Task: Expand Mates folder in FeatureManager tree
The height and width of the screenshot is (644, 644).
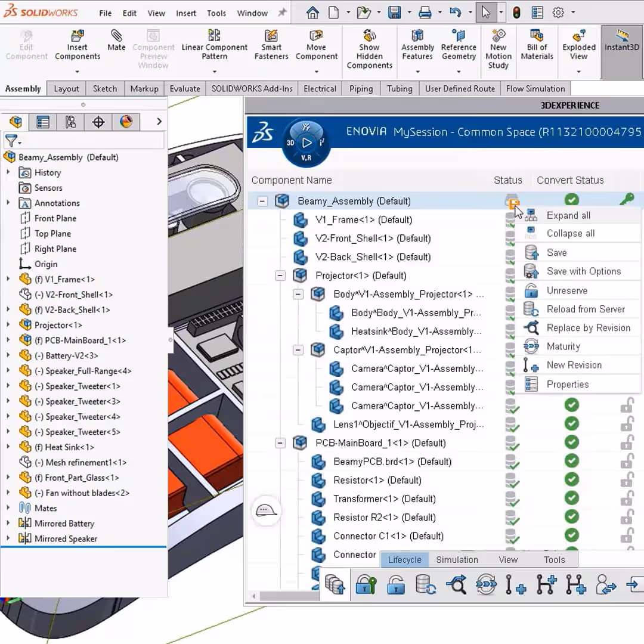Action: [x=8, y=507]
